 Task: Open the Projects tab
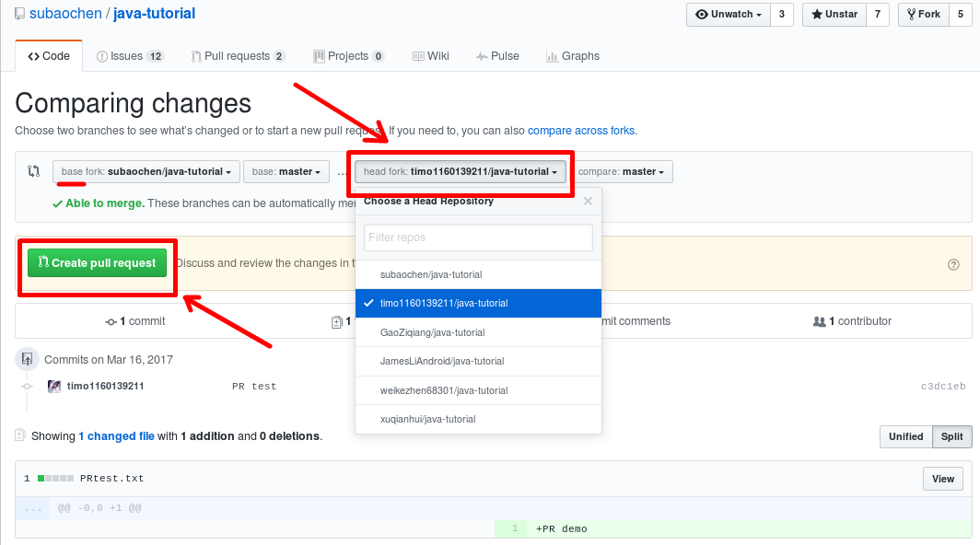point(348,56)
